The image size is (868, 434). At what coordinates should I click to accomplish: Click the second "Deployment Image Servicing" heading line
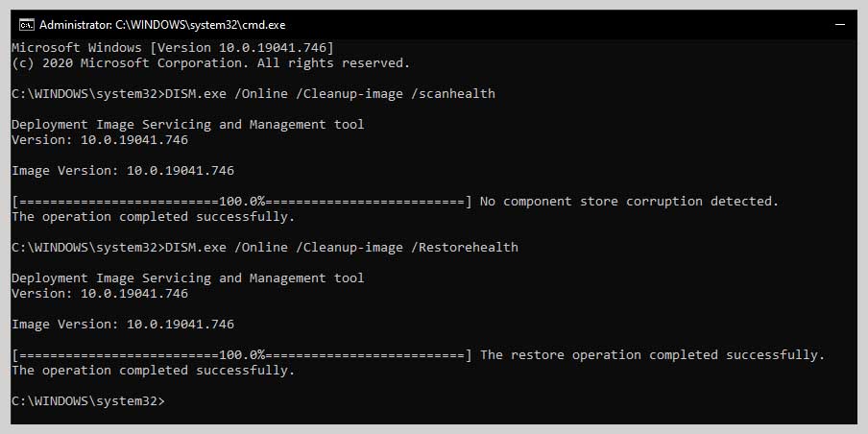(187, 278)
